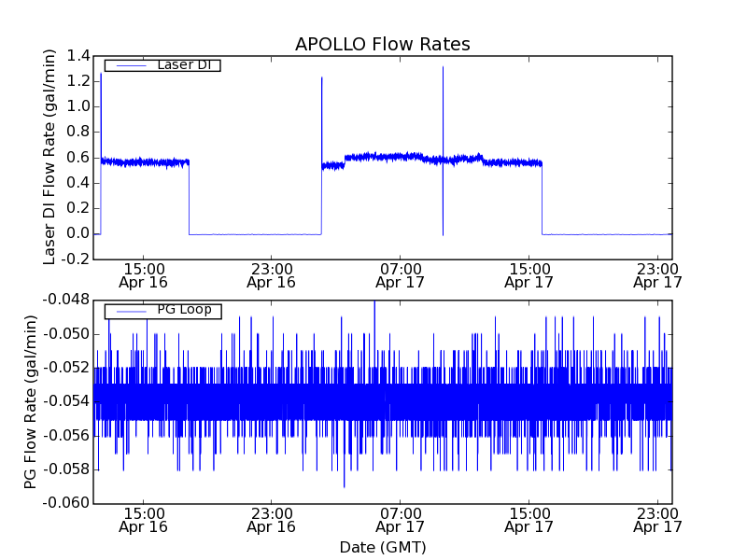Click the -0.060 tick on PG axis

pos(66,503)
